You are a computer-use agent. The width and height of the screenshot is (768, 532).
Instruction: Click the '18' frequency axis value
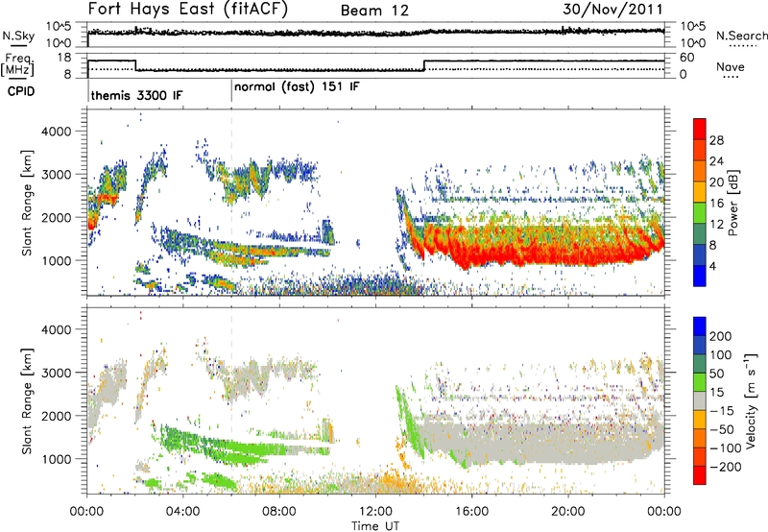[64, 58]
